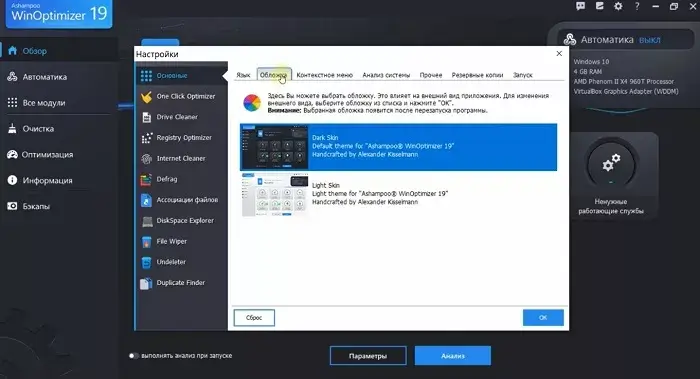The width and height of the screenshot is (700, 379).
Task: Open the notes icon in title bar
Action: click(x=600, y=6)
